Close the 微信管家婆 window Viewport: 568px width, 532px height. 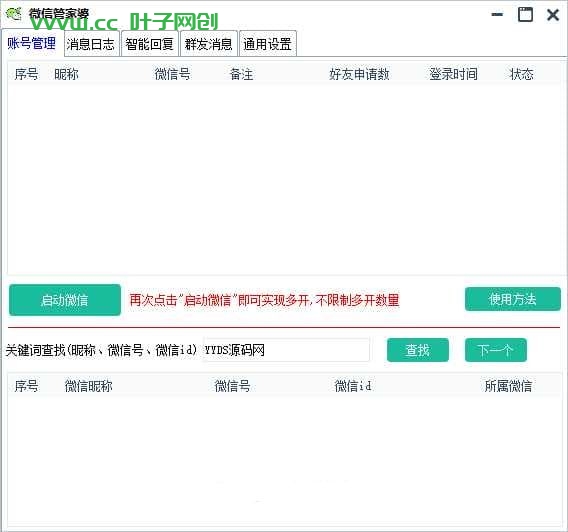(553, 15)
